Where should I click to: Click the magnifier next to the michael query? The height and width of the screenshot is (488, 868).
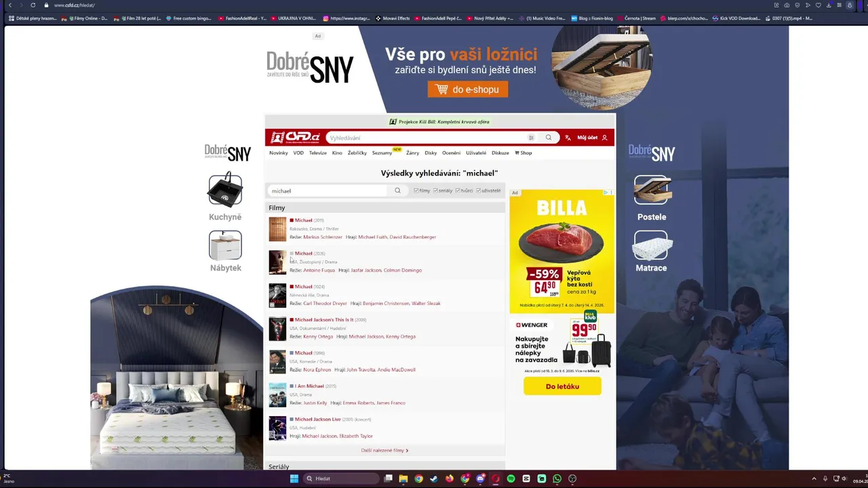pyautogui.click(x=397, y=190)
